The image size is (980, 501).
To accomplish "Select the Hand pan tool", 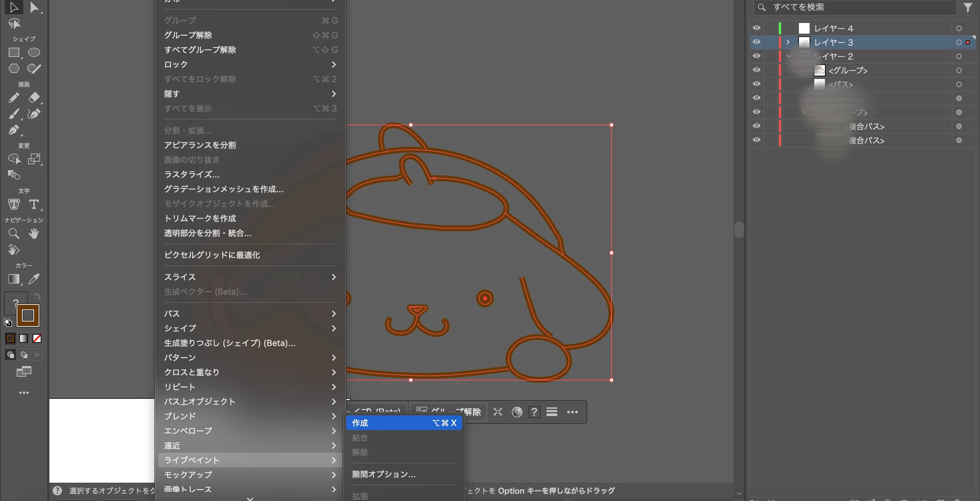I will [34, 234].
